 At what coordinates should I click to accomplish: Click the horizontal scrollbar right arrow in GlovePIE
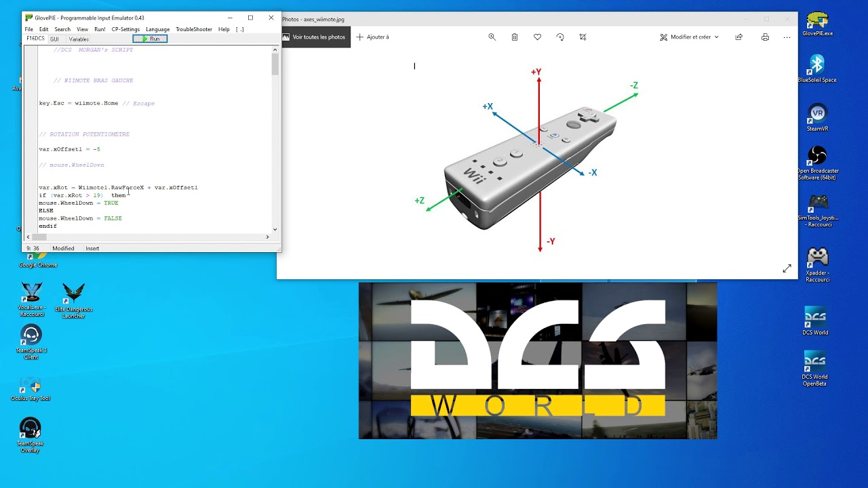click(267, 237)
